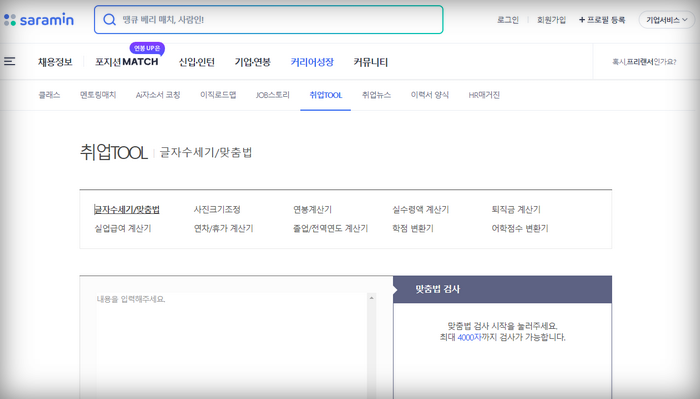Image resolution: width=700 pixels, height=399 pixels.
Task: Switch to the HR매거진 tab
Action: [x=484, y=95]
